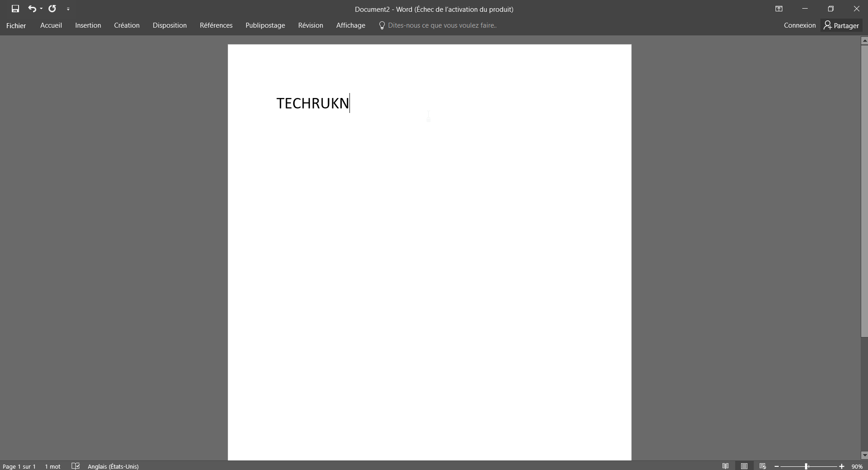This screenshot has height=470, width=868.
Task: Zoom in with the plus button
Action: pos(842,466)
